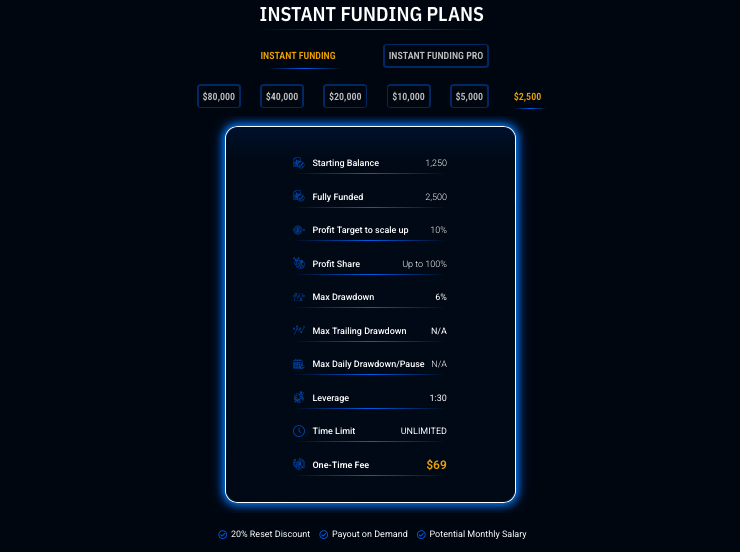Click the Fully Funded icon
Image resolution: width=740 pixels, height=552 pixels.
[x=299, y=196]
